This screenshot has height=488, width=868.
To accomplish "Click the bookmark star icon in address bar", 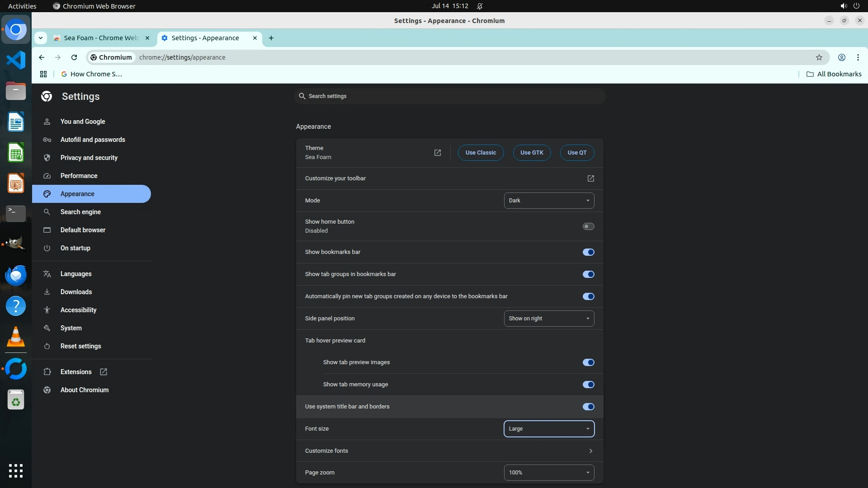I will point(819,57).
